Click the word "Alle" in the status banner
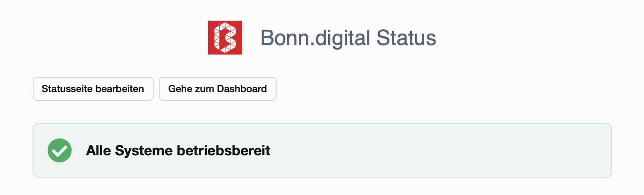 pyautogui.click(x=99, y=151)
